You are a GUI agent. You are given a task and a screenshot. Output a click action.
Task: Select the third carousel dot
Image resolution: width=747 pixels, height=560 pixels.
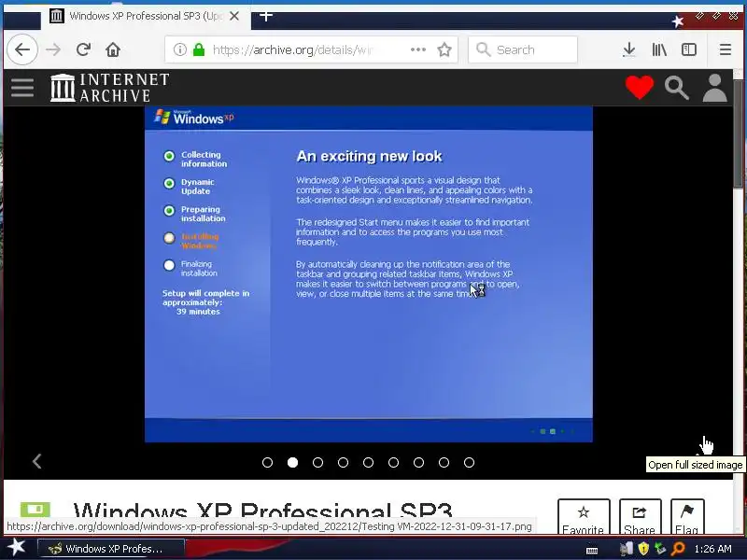click(x=317, y=462)
